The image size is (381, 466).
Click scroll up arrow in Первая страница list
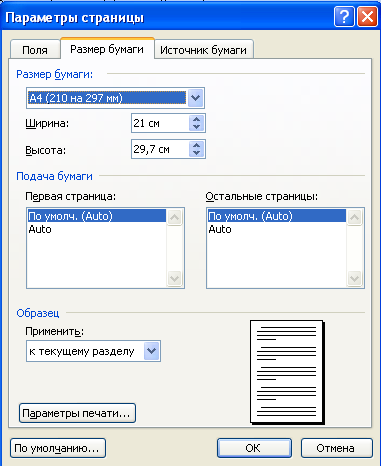pos(175,217)
